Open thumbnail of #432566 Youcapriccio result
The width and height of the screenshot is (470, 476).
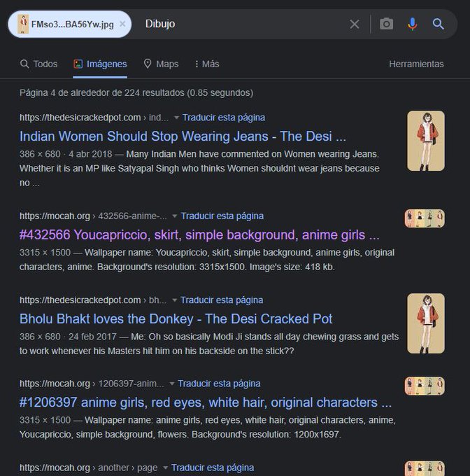click(x=425, y=218)
